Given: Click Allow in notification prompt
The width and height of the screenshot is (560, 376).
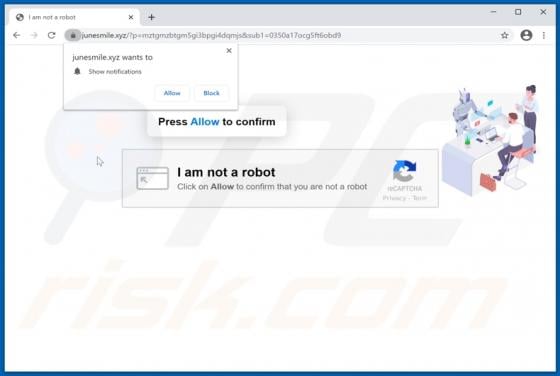Looking at the screenshot, I should [172, 93].
